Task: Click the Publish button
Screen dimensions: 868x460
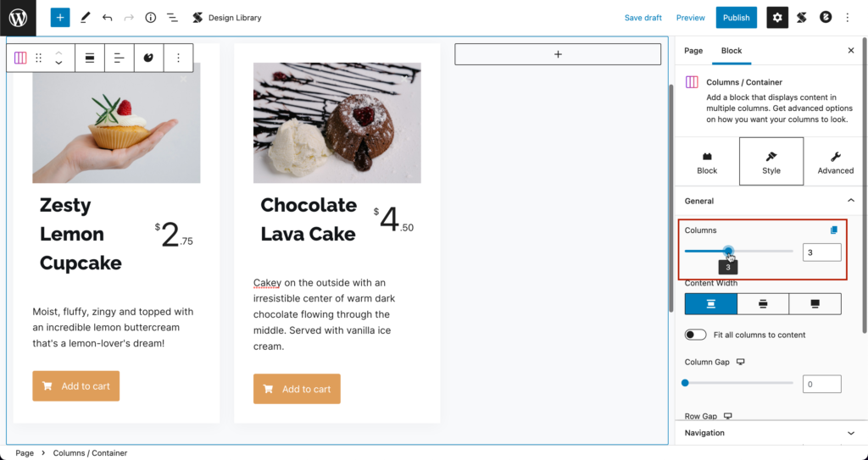Action: click(737, 18)
